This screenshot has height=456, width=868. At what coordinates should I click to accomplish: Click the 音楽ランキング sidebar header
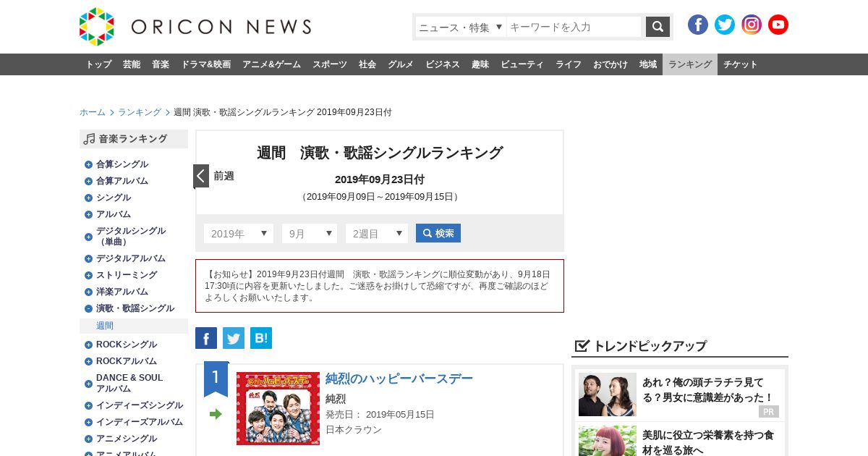pos(134,139)
